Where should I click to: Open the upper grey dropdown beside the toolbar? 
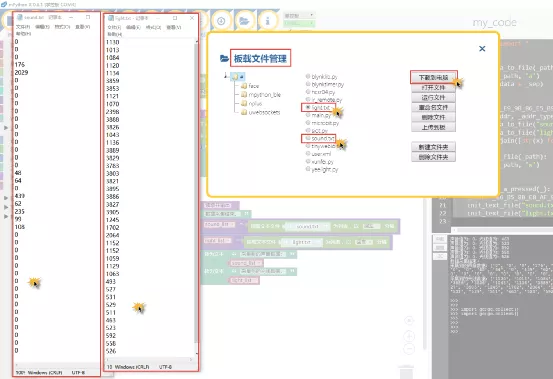pyautogui.click(x=299, y=16)
